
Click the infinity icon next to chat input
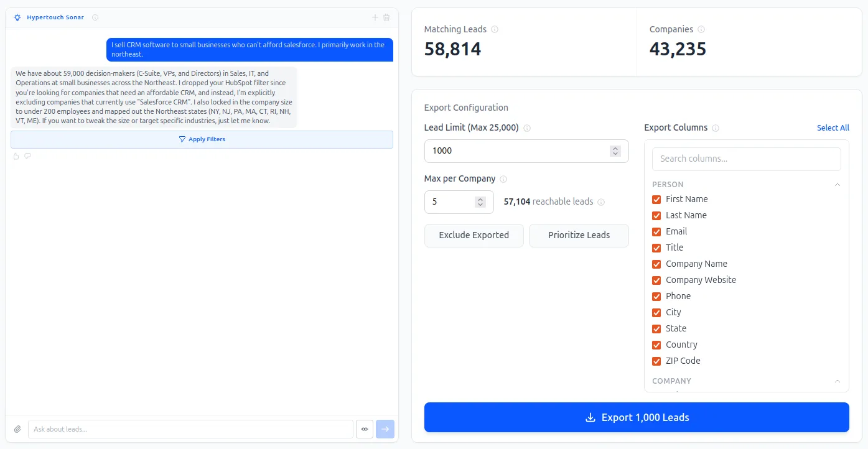pyautogui.click(x=365, y=429)
